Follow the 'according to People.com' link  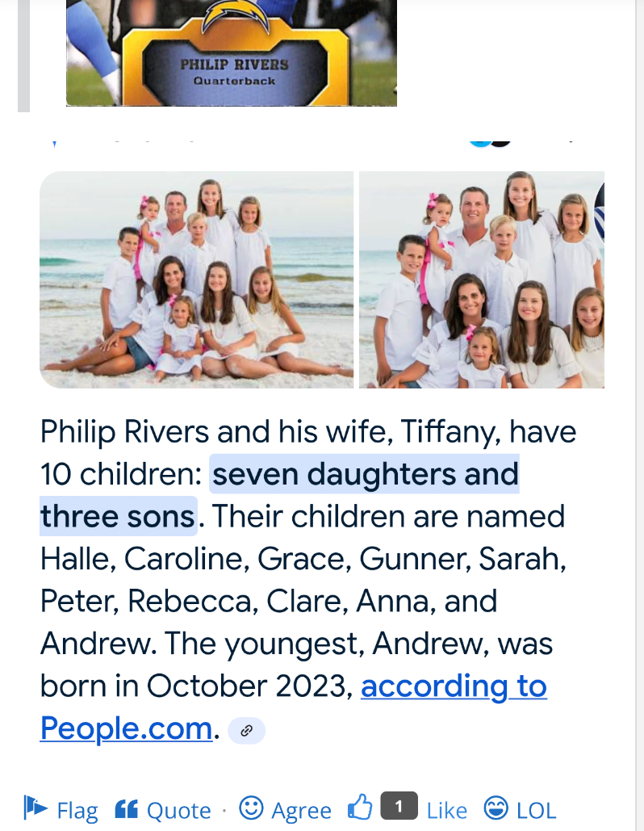[294, 707]
